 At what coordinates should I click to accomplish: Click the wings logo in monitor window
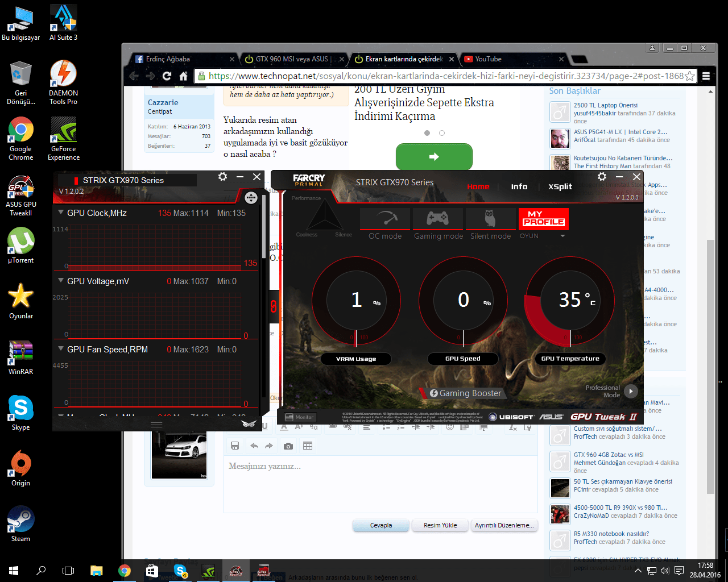250,424
